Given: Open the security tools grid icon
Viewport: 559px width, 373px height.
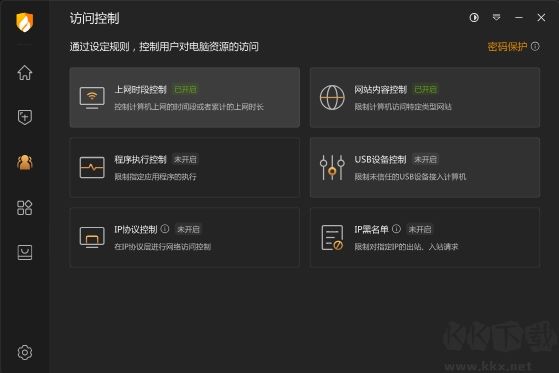Looking at the screenshot, I should click(25, 208).
